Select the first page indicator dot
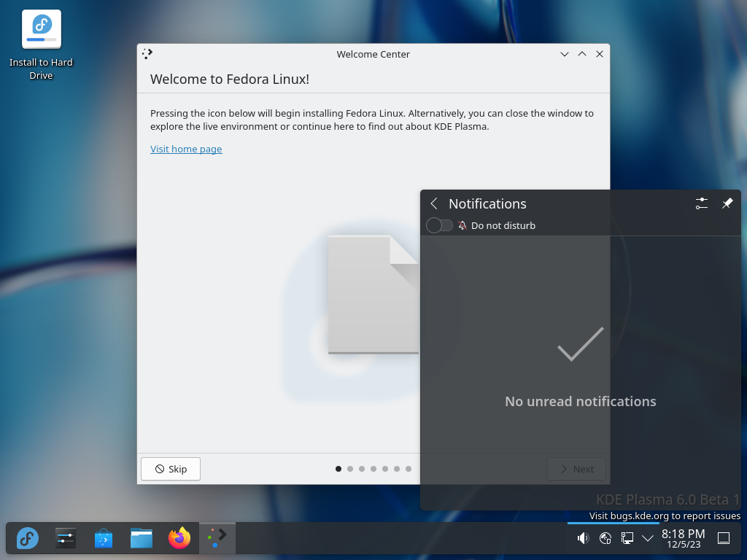Screen dimensions: 747x560 (338, 469)
